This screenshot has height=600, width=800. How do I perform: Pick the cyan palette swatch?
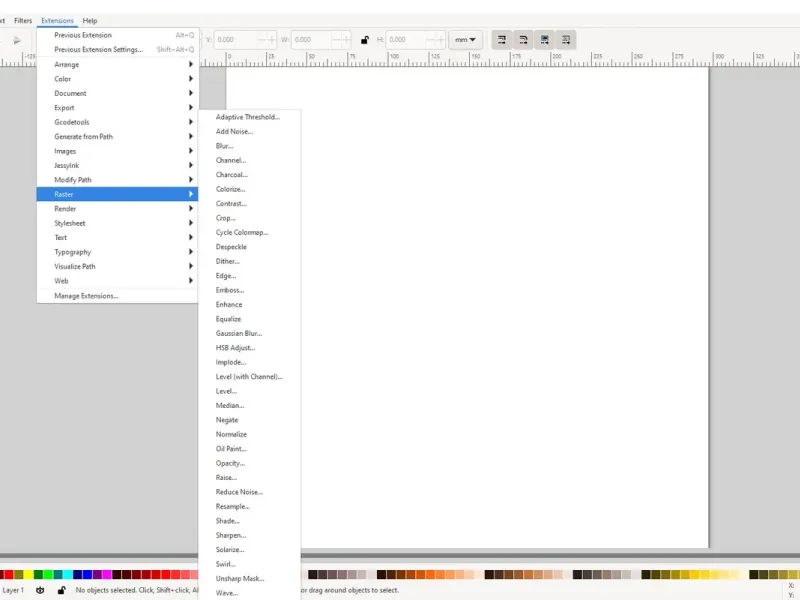68,575
